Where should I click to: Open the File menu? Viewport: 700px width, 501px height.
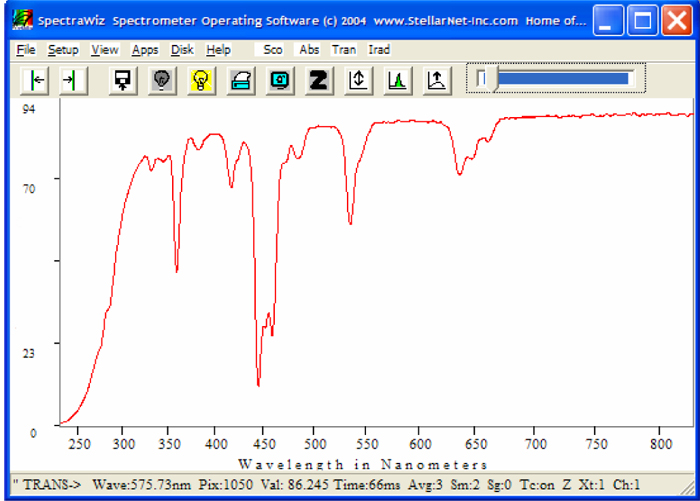tap(26, 50)
